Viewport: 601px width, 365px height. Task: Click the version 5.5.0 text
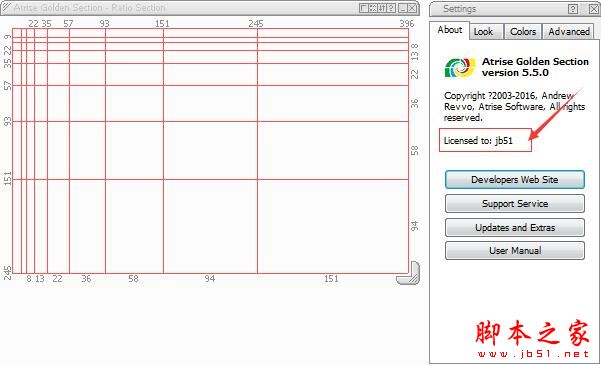click(515, 72)
